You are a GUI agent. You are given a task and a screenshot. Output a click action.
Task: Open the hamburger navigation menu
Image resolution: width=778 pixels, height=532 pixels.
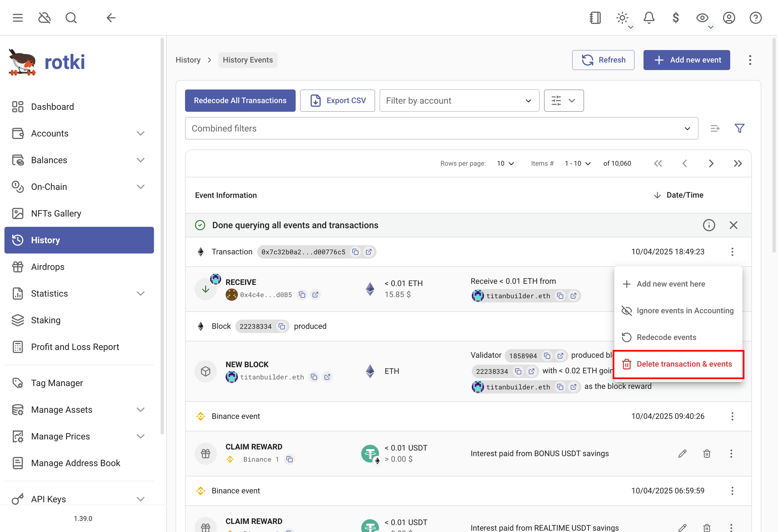pos(18,18)
